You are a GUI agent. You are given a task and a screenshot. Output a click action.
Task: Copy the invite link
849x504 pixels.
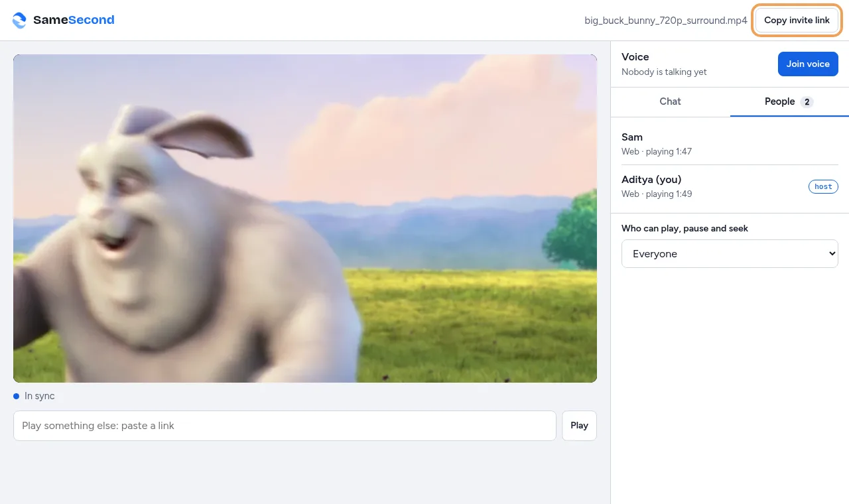[797, 21]
